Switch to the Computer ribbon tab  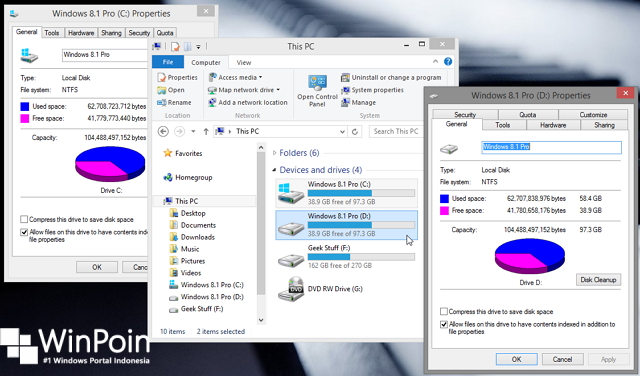click(x=206, y=62)
